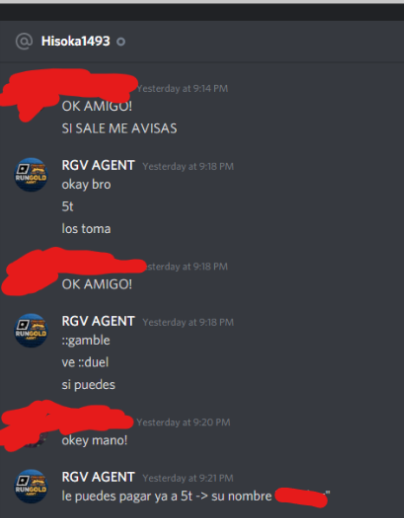
Task: Select the ve ::duel message
Action: (x=85, y=362)
